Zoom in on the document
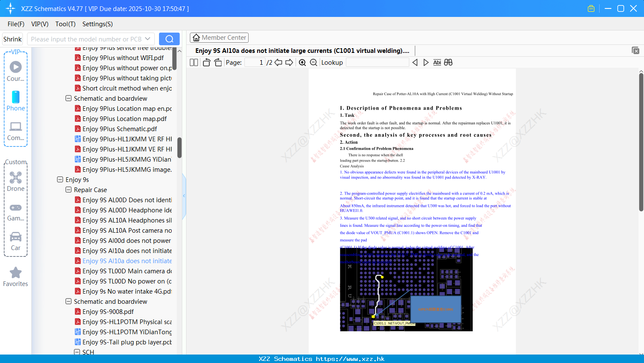The image size is (644, 363). pyautogui.click(x=302, y=63)
